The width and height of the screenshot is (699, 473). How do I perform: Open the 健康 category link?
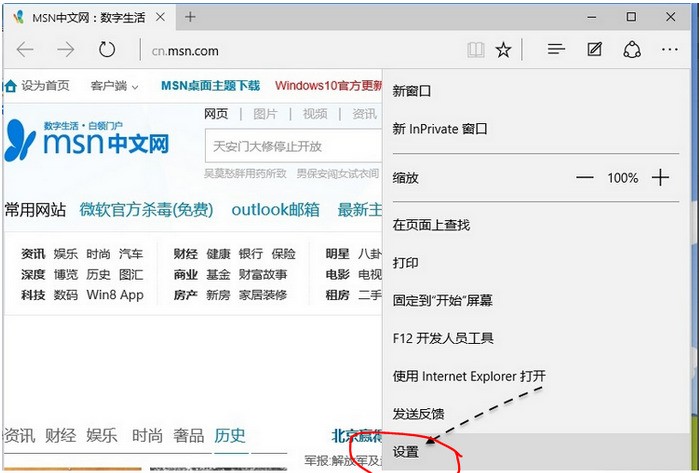[218, 254]
